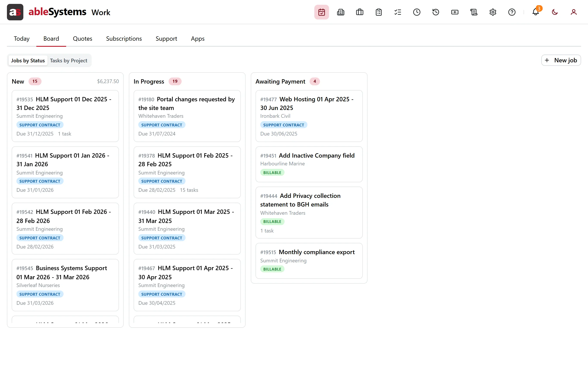The height and width of the screenshot is (368, 588).
Task: Click Ironbark Civil company name
Action: [275, 116]
